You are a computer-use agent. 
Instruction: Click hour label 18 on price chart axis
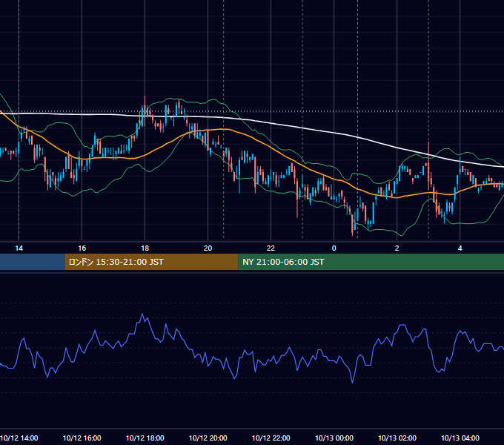pos(145,248)
